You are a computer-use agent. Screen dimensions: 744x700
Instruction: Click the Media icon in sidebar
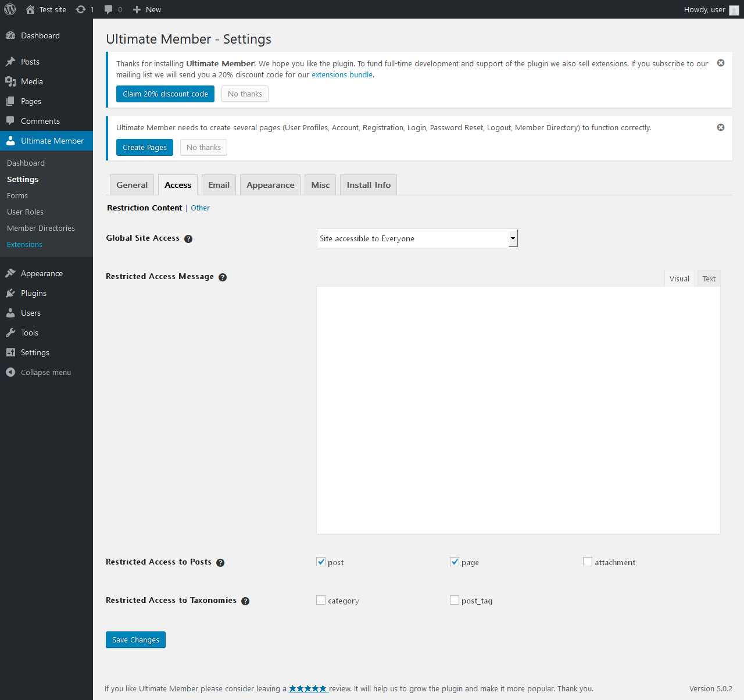(10, 81)
